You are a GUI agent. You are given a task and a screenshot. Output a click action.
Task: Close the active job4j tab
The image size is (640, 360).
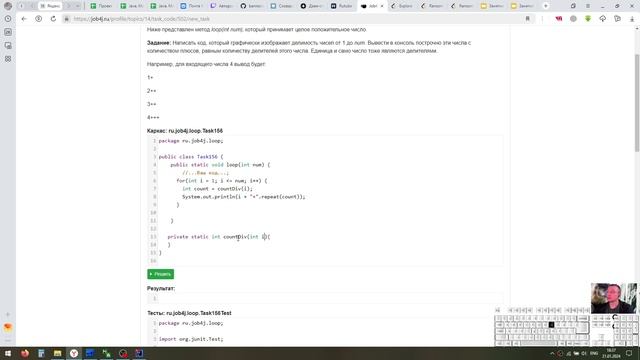tap(382, 6)
